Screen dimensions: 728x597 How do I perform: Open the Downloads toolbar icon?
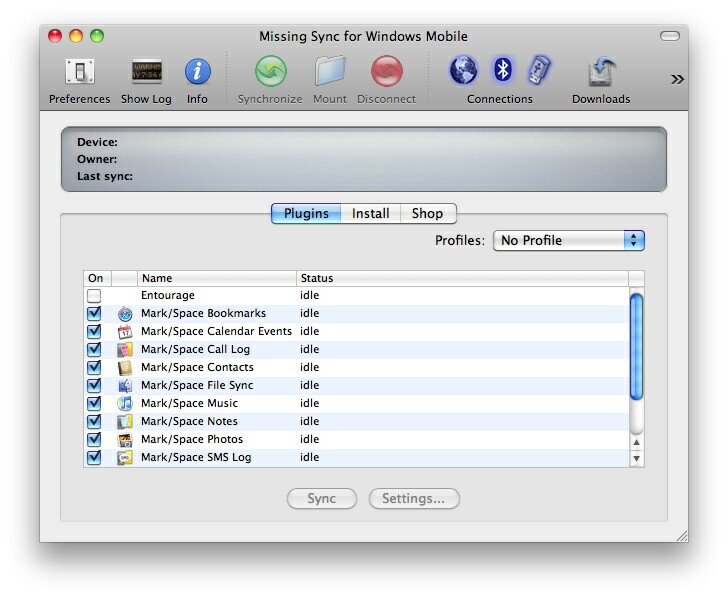pos(602,71)
